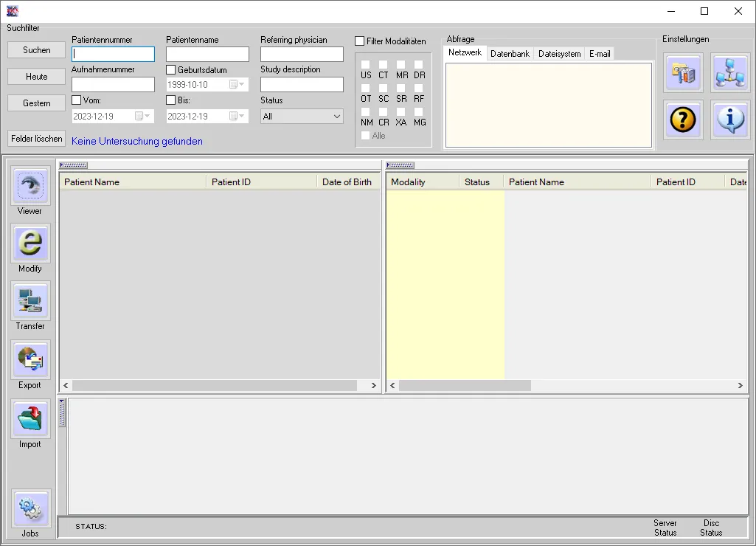Open the network settings icon
756x546 pixels.
[x=729, y=73]
